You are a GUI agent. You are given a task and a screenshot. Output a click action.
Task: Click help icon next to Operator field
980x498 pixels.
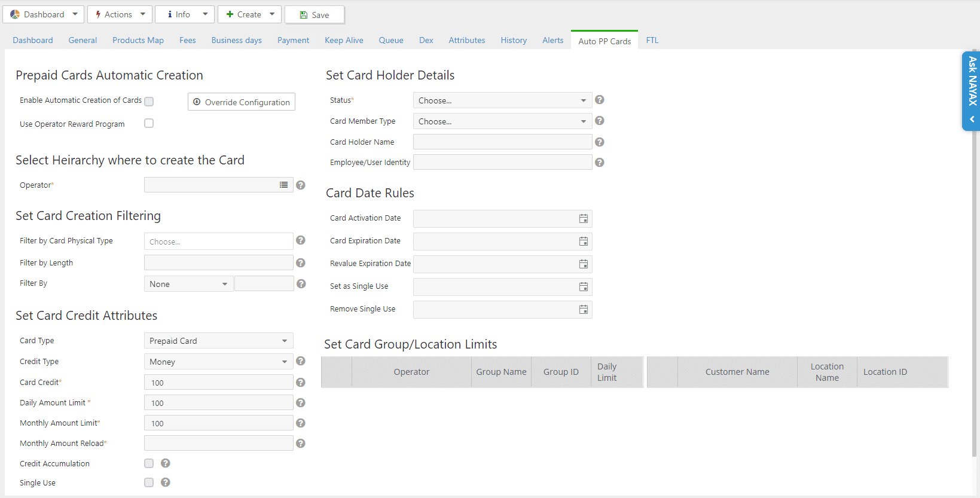[x=301, y=185]
